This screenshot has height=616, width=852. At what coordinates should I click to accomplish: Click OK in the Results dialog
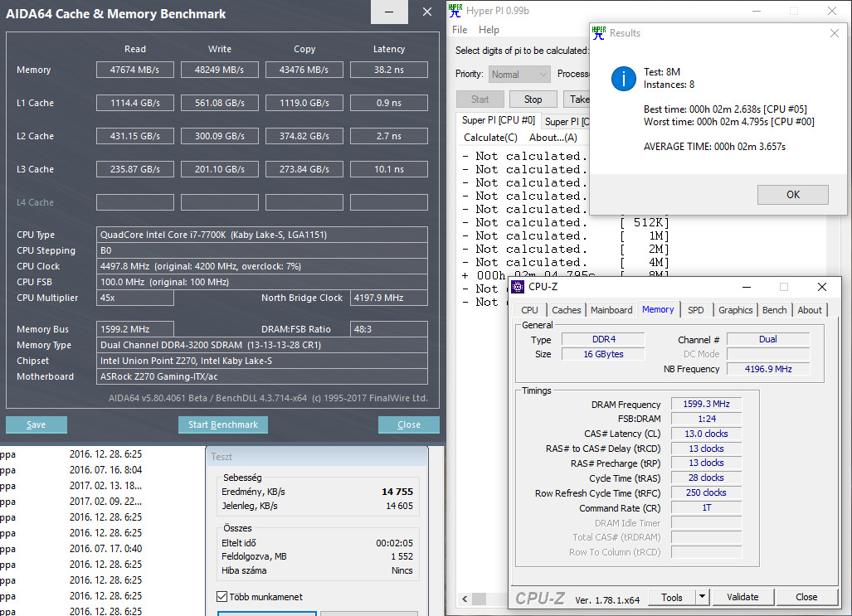click(793, 195)
